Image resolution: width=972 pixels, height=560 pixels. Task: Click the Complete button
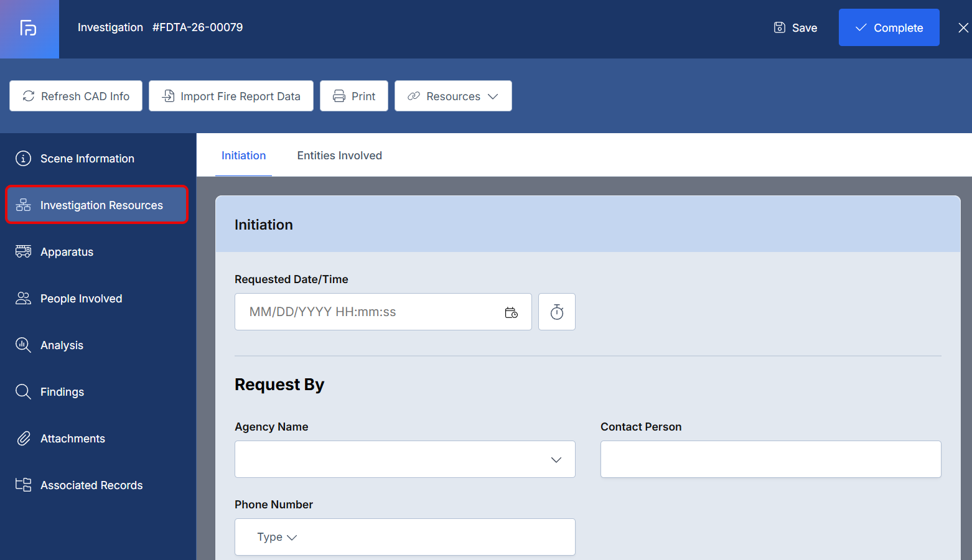point(889,27)
